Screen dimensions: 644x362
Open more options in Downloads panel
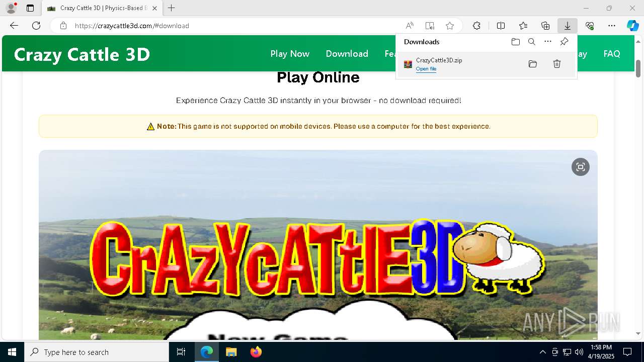[x=548, y=42]
